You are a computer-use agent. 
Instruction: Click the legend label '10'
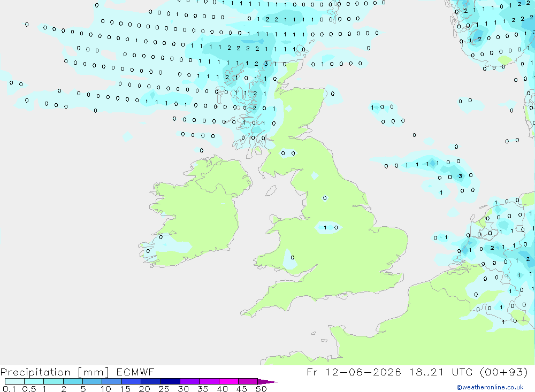pos(105,389)
